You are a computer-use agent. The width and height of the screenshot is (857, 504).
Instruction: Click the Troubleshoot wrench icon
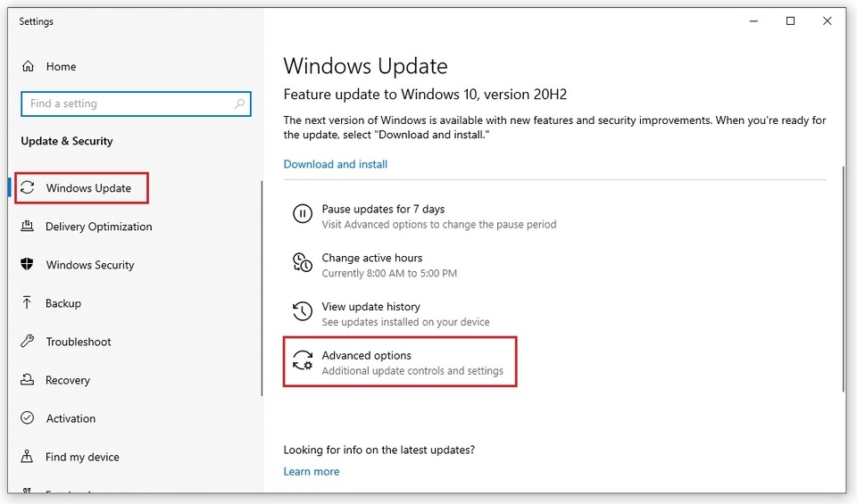point(28,342)
